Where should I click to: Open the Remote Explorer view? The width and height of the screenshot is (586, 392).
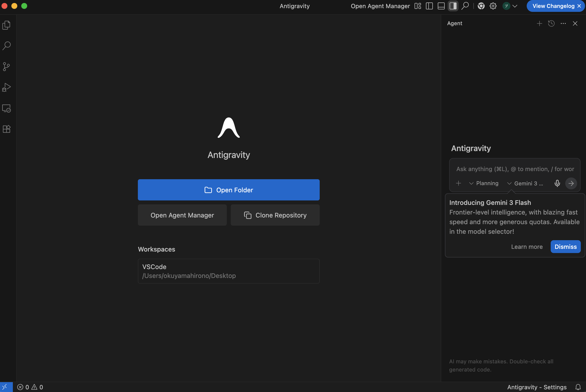pos(6,109)
